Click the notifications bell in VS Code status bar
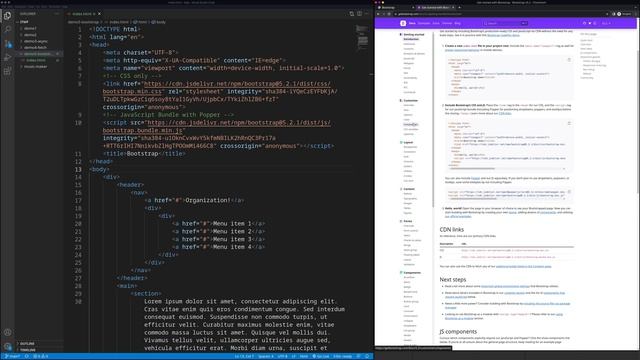The image size is (640, 360). click(x=367, y=356)
